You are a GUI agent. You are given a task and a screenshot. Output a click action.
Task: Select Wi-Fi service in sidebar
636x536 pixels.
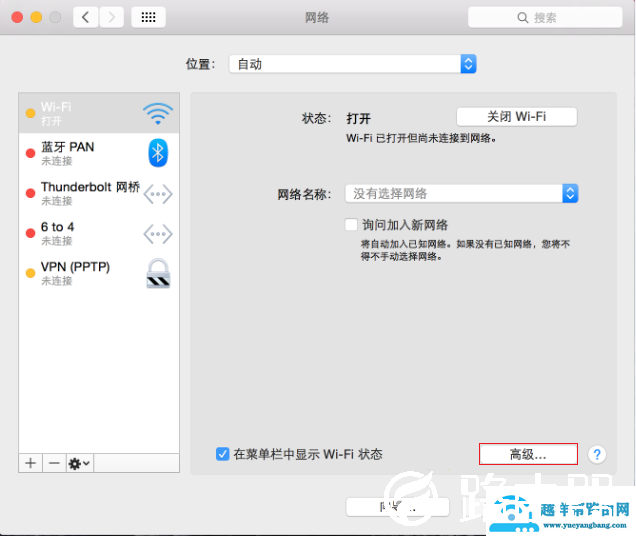click(99, 113)
